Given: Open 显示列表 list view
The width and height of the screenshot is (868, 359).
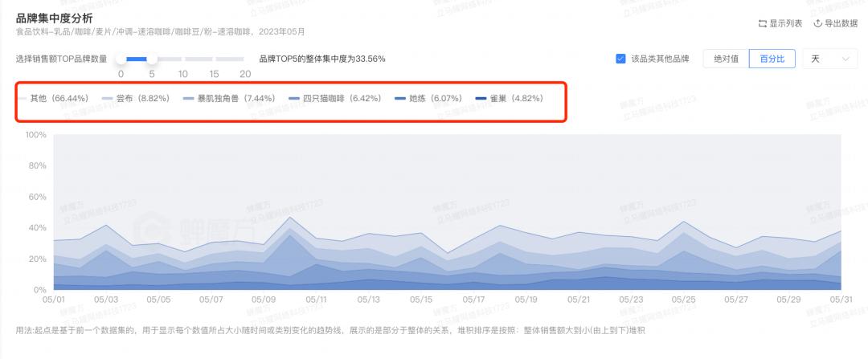Looking at the screenshot, I should (780, 24).
